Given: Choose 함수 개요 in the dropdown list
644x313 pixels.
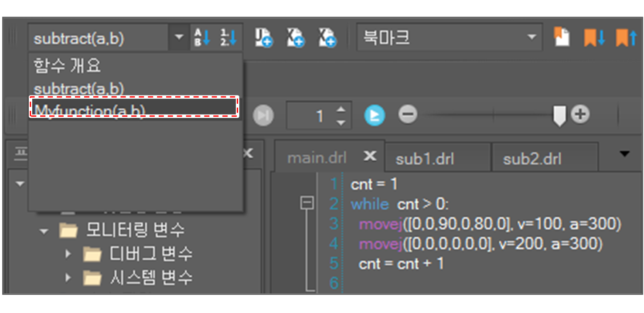Looking at the screenshot, I should pos(68,66).
